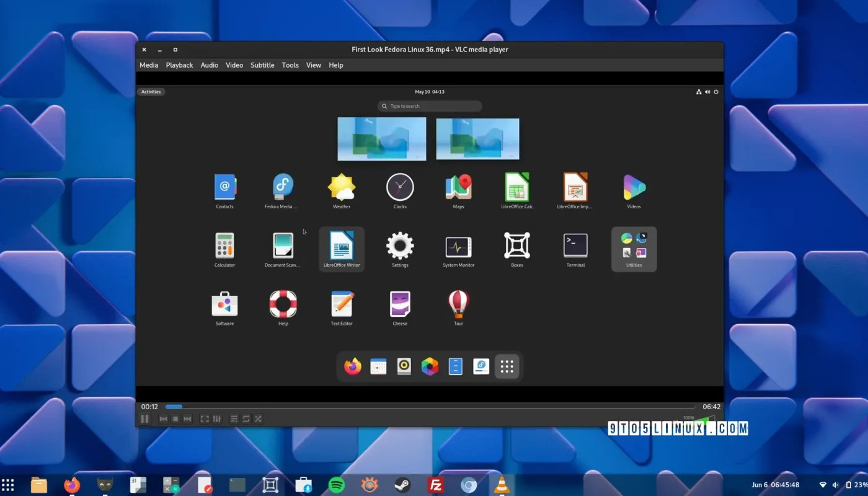Click Rhythmbox speaker icon in dash
The height and width of the screenshot is (496, 868).
pos(404,366)
